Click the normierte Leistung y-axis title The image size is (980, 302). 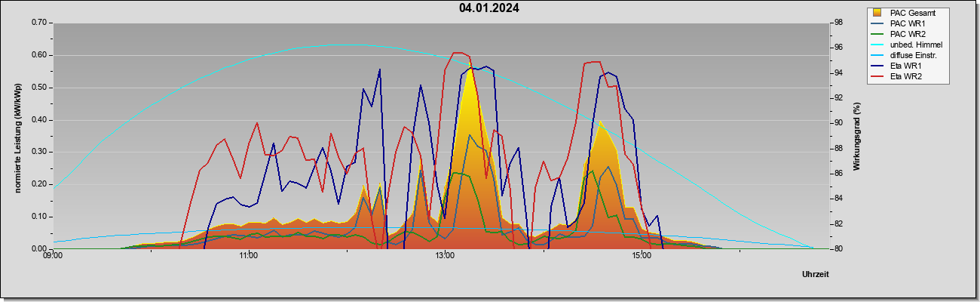click(17, 137)
